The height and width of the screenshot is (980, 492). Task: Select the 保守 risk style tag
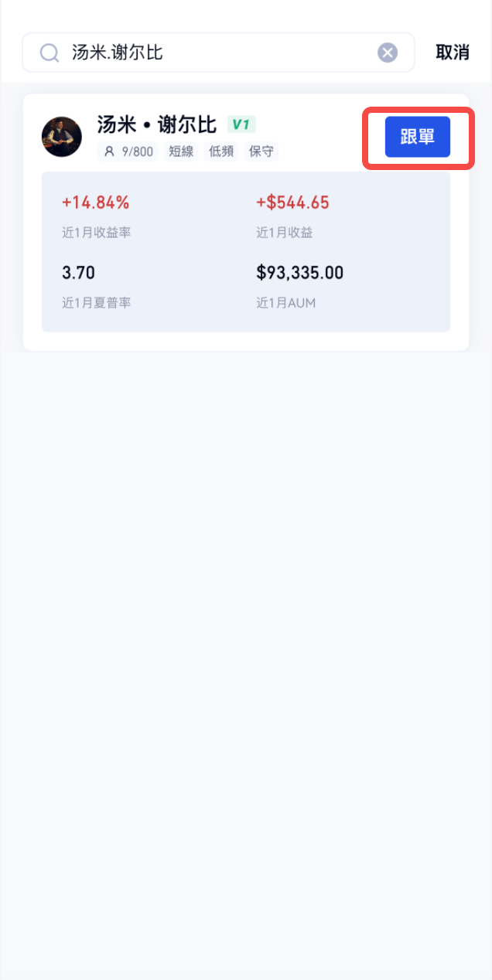pyautogui.click(x=261, y=151)
